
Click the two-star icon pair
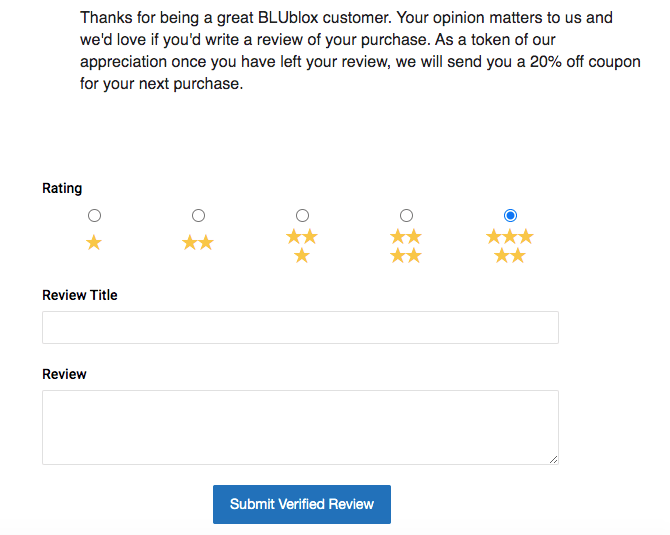click(198, 243)
